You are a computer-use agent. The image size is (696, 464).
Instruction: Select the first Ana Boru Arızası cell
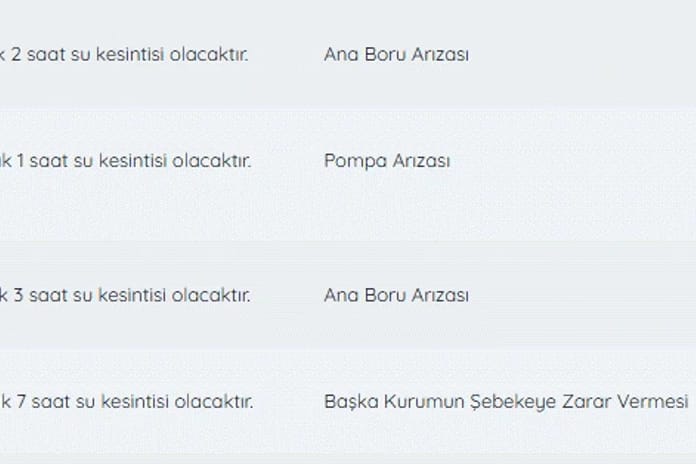pyautogui.click(x=396, y=54)
